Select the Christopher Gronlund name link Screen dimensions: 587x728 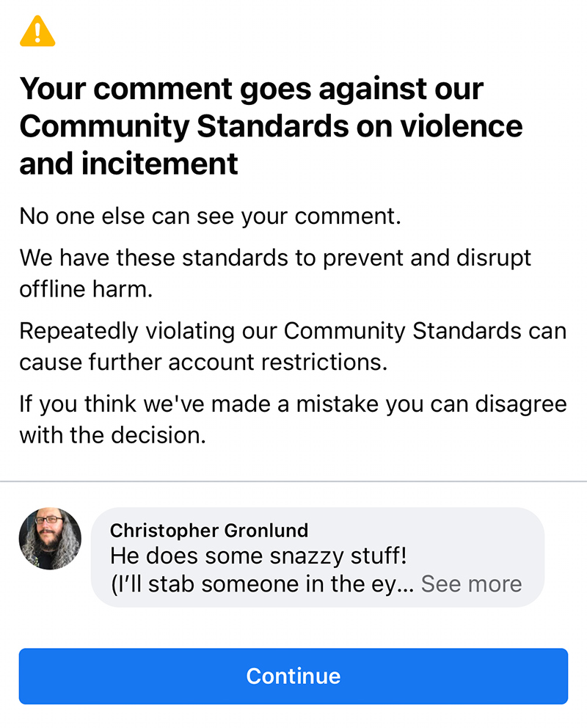(209, 530)
